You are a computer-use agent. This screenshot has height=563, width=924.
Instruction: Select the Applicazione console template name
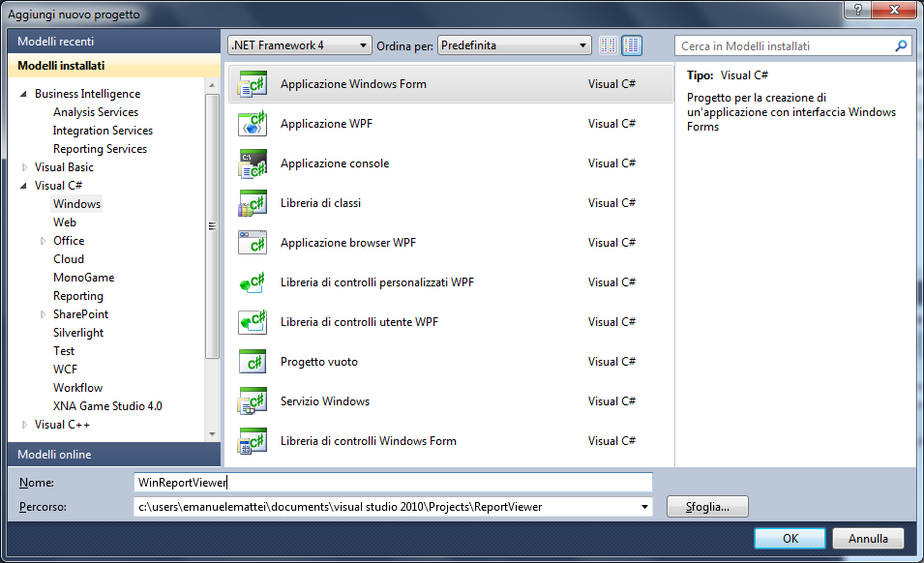point(335,163)
